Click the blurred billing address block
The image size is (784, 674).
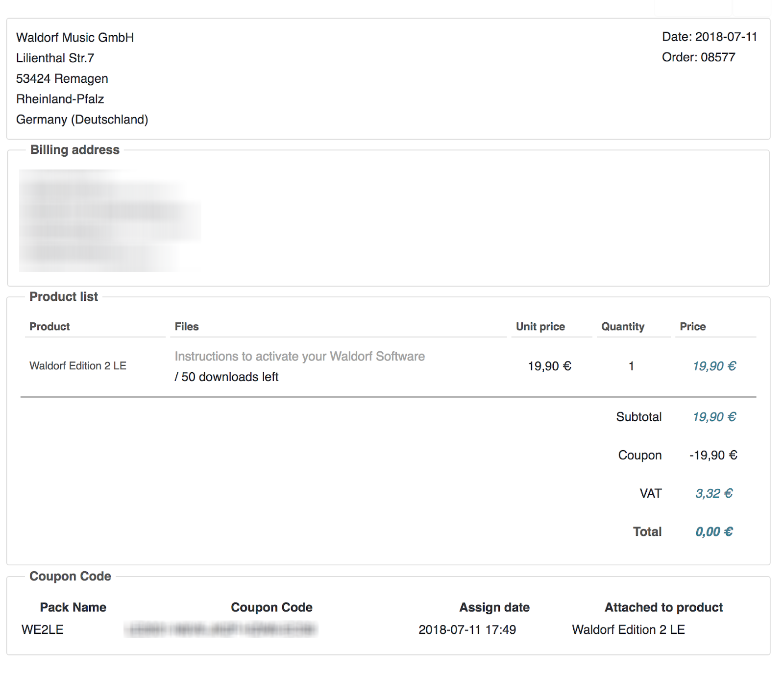click(110, 220)
